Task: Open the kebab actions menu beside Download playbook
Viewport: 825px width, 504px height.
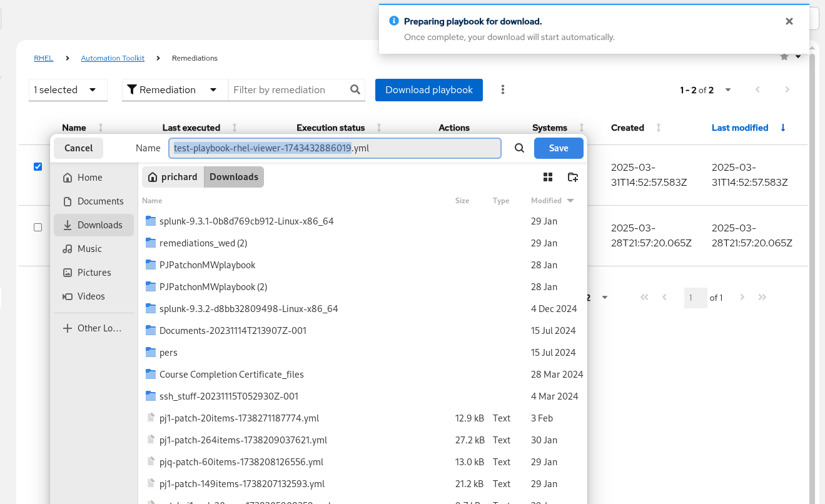Action: pyautogui.click(x=503, y=90)
